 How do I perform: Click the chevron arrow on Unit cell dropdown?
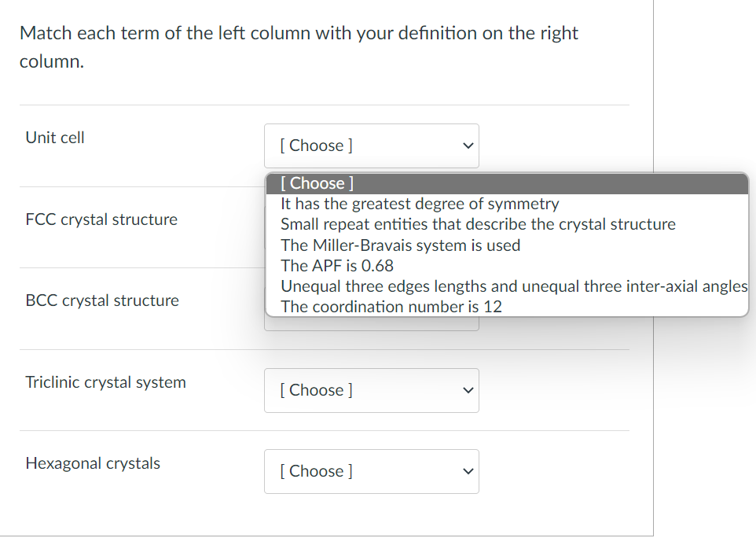click(468, 146)
